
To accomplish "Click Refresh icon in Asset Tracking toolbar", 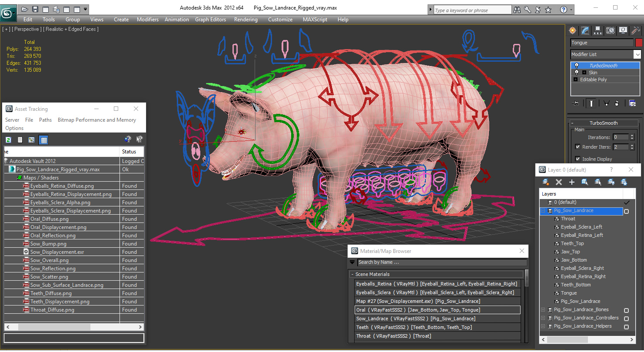I will 8,139.
